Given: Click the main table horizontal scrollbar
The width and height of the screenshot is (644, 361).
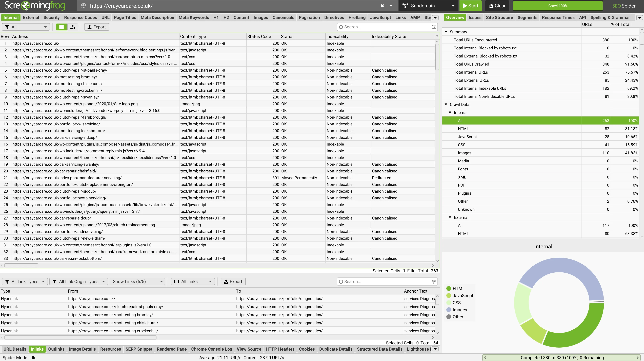Looking at the screenshot, I should (21, 265).
